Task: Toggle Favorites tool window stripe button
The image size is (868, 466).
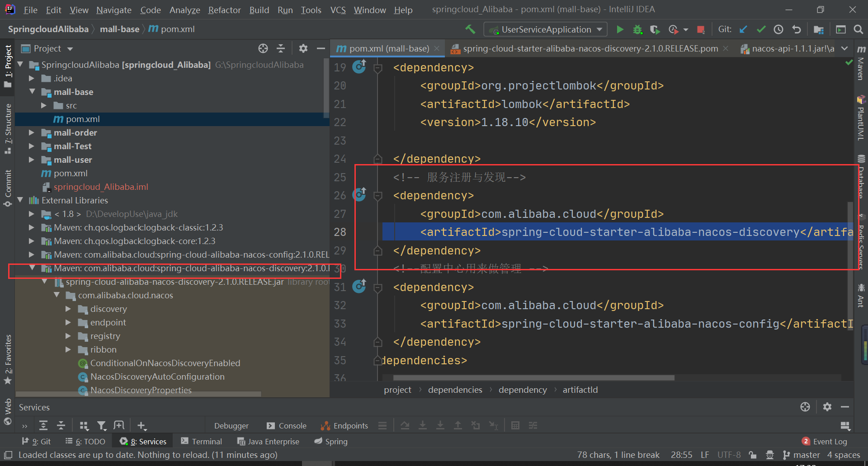Action: point(8,359)
